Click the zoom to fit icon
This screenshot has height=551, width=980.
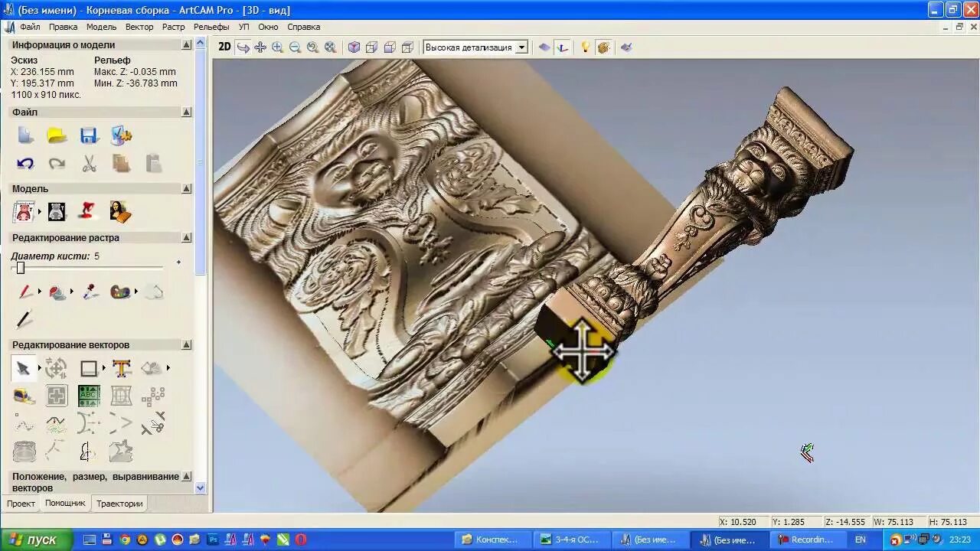[x=330, y=47]
